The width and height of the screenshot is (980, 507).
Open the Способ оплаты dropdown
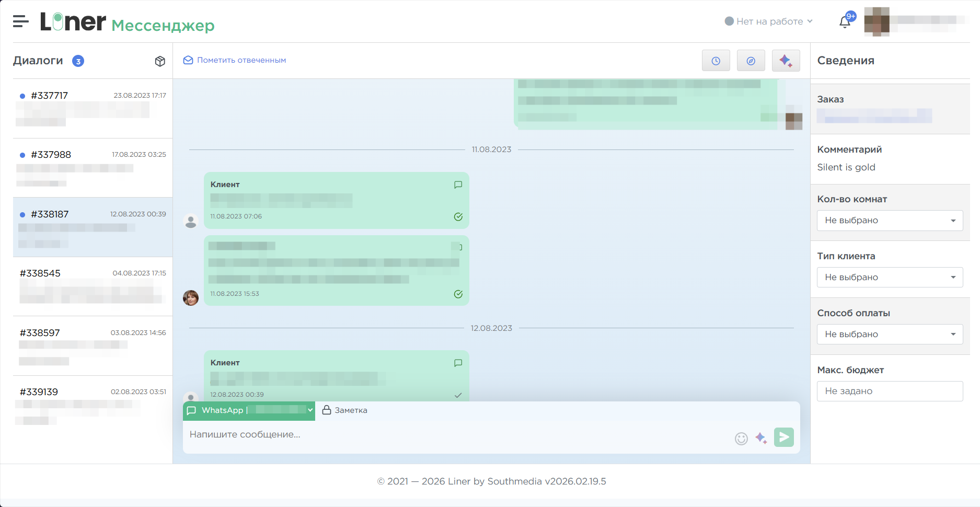click(890, 335)
